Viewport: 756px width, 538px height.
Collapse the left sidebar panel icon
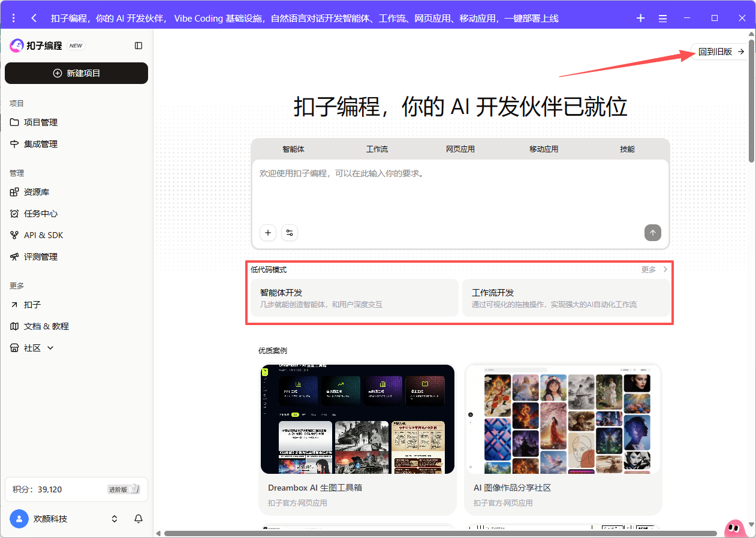click(x=138, y=46)
